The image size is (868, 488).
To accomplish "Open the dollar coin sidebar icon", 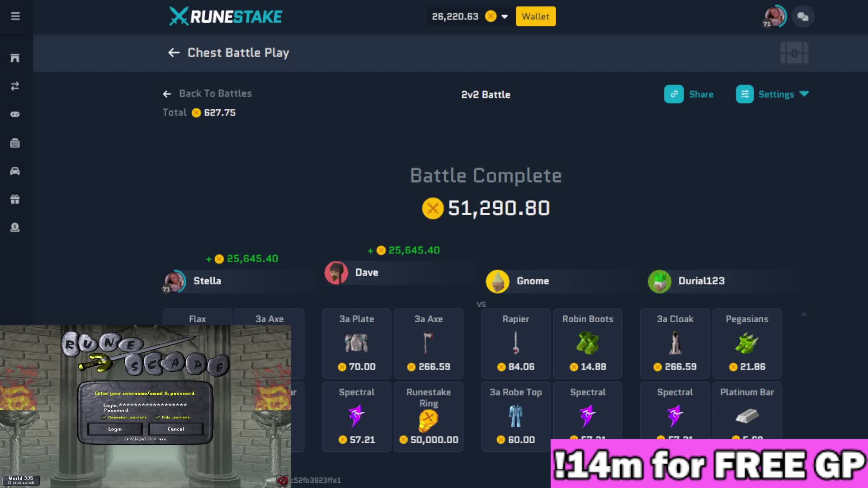I will [x=15, y=227].
